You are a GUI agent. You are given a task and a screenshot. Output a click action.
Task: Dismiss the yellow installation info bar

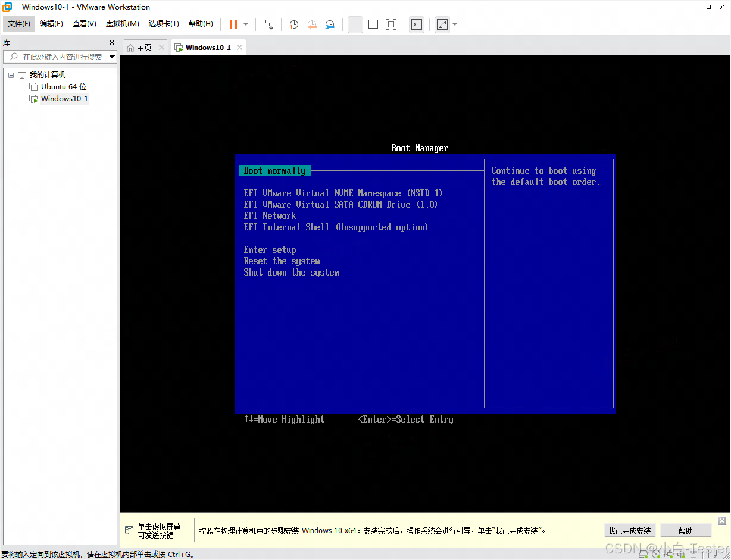722,521
